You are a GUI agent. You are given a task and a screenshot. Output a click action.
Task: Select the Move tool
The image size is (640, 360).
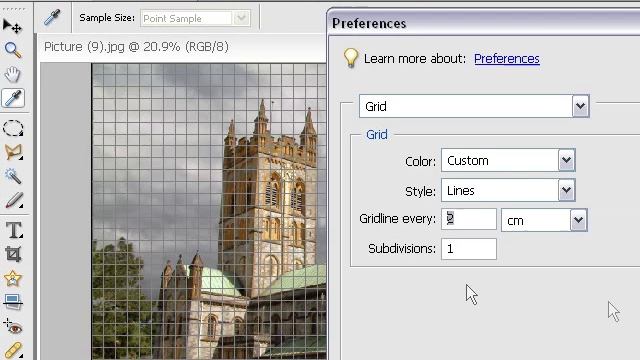point(12,27)
